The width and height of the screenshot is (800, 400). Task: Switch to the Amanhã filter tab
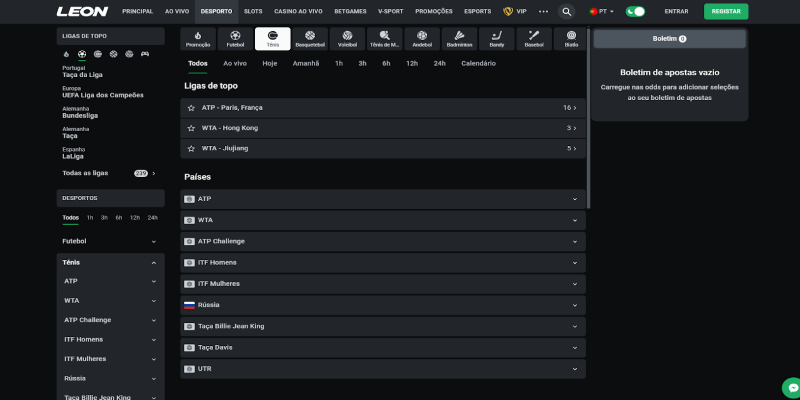click(x=306, y=64)
